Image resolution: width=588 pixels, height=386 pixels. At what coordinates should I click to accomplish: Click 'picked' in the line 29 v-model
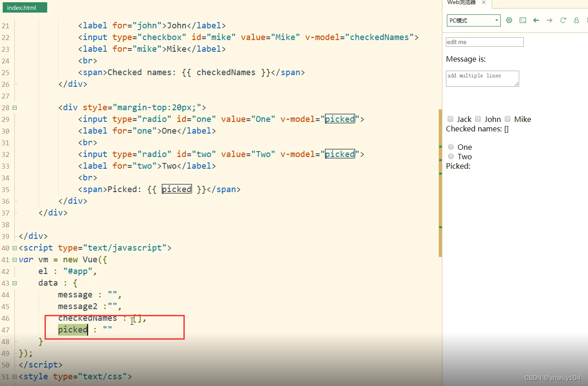point(340,119)
